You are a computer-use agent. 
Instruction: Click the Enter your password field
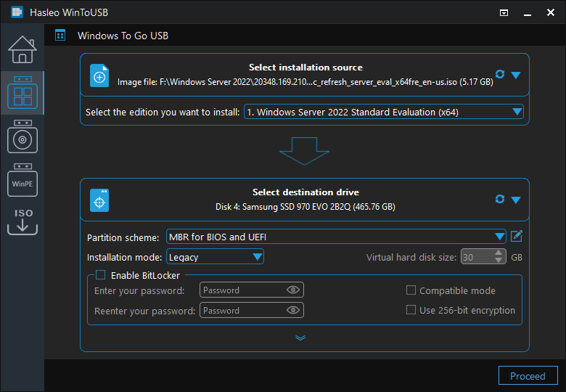tap(252, 290)
